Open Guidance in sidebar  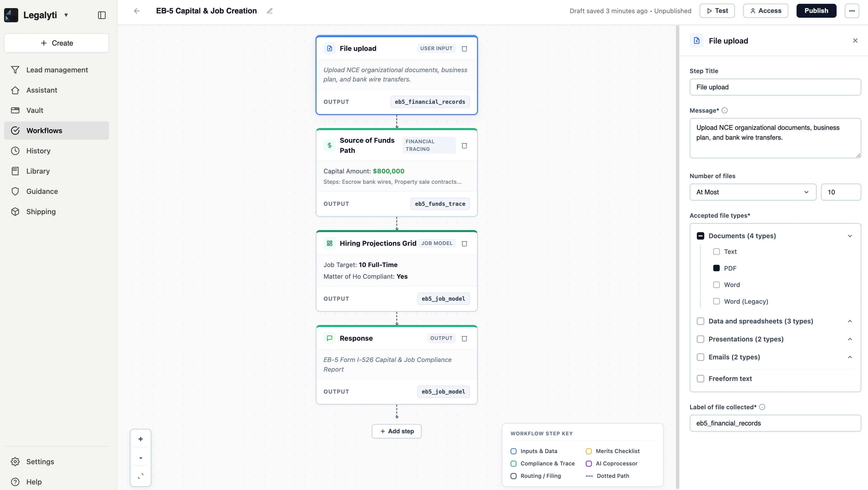pos(56,191)
